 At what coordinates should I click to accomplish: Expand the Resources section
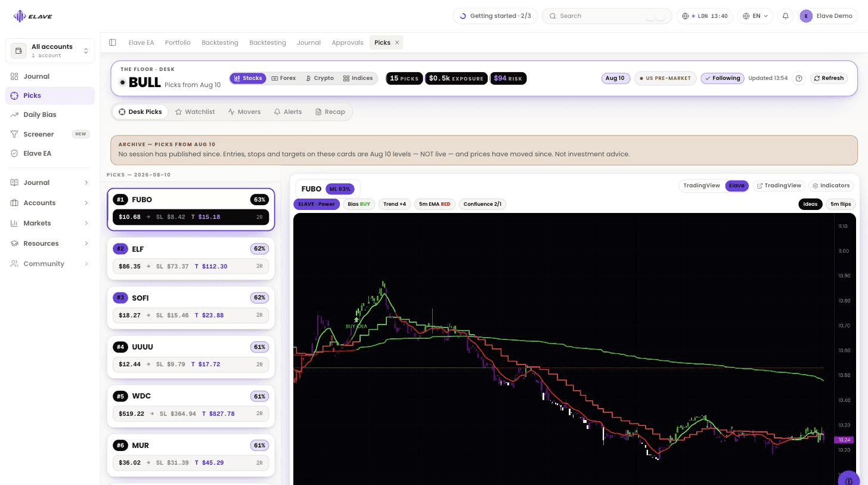point(50,243)
